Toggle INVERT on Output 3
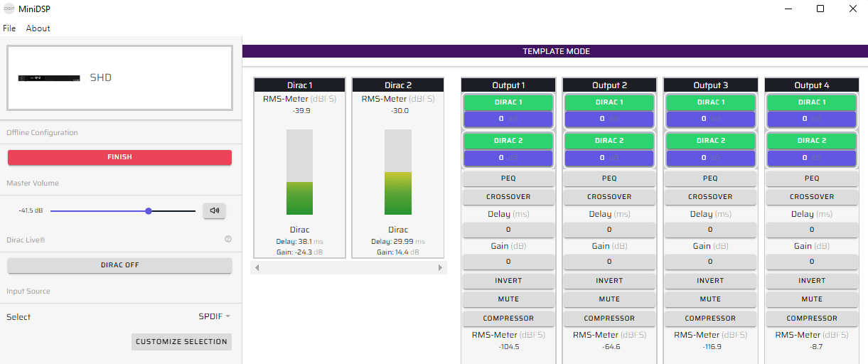868x364 pixels. pos(710,281)
